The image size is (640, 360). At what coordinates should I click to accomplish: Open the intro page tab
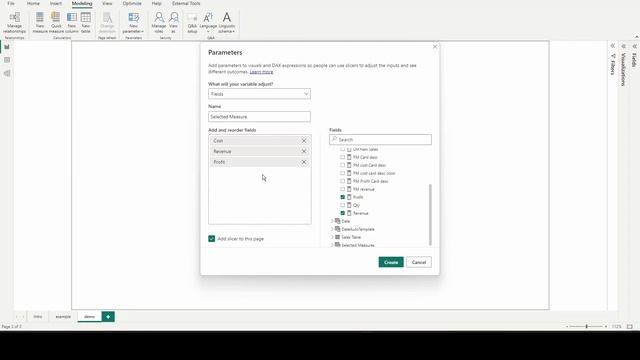point(38,317)
